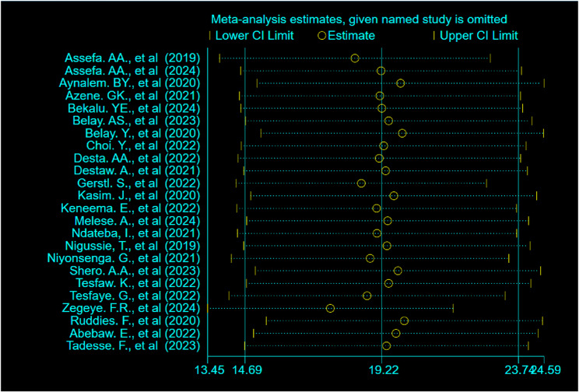Click the Upper CI Limit legend label
Screen dimensions: 579x392
click(x=479, y=36)
